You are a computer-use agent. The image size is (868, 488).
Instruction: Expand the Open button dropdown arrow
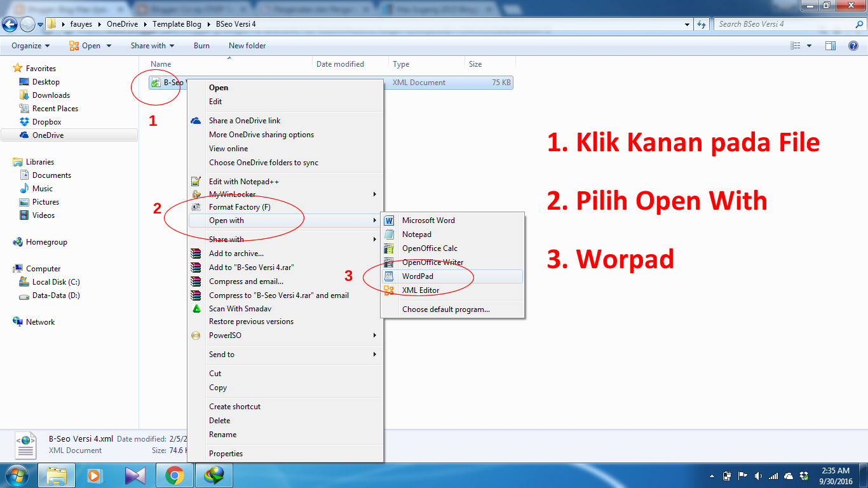(x=109, y=46)
